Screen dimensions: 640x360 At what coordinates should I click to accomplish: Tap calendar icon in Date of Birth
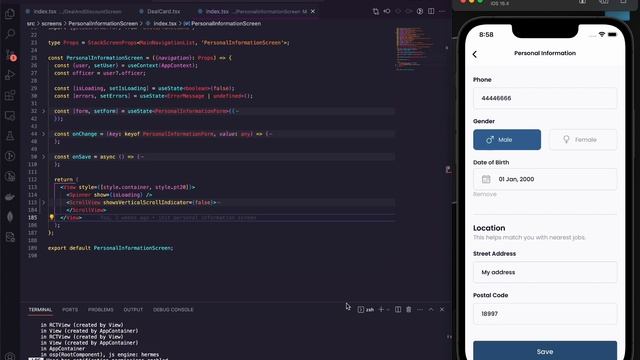click(486, 179)
